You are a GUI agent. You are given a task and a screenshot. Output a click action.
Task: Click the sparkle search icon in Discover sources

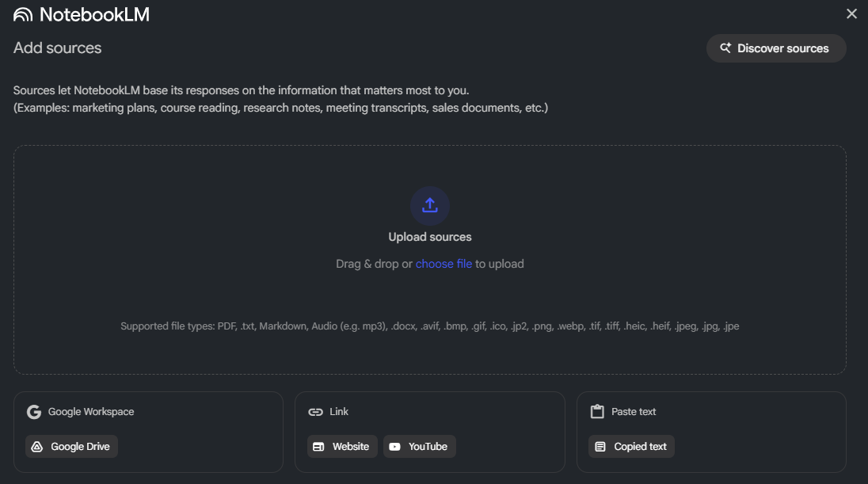pos(725,48)
